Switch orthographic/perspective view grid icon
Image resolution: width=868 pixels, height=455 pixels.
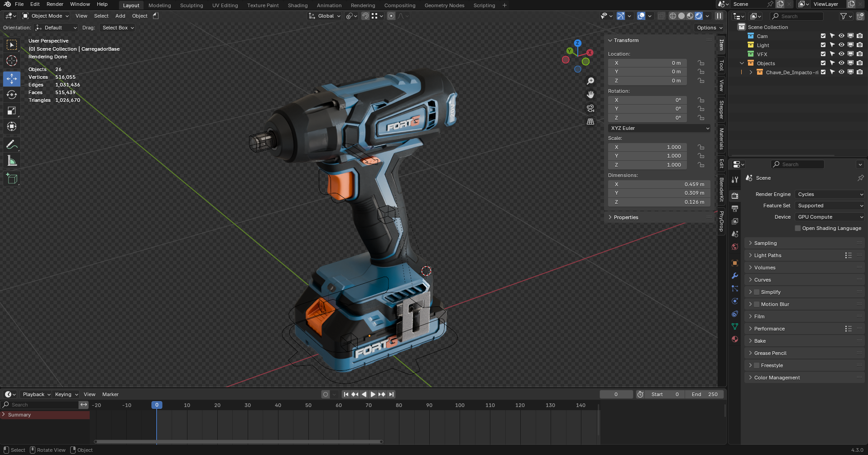590,122
